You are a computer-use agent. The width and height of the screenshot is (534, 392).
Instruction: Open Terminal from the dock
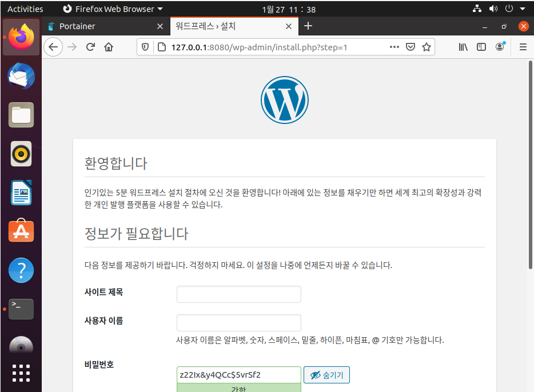point(21,309)
